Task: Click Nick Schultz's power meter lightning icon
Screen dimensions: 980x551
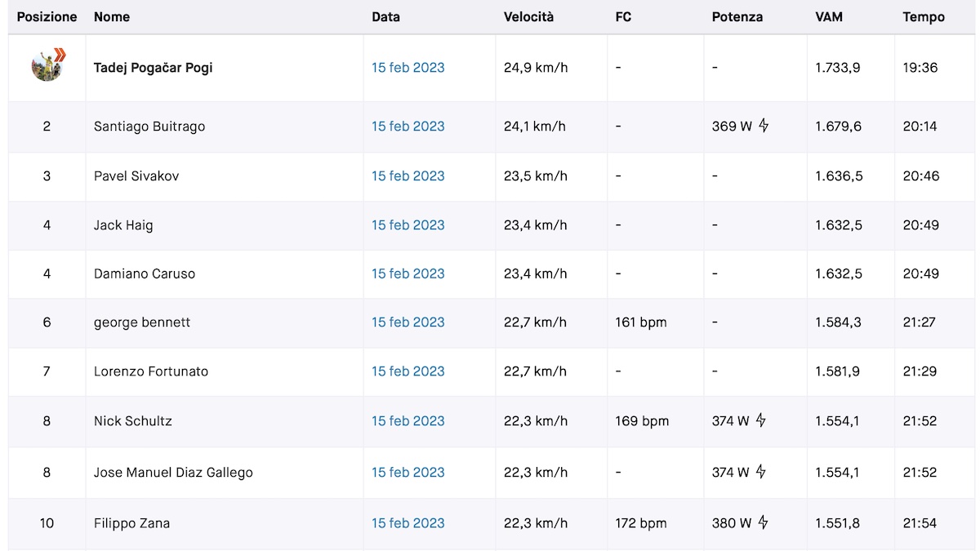Action: pyautogui.click(x=760, y=421)
